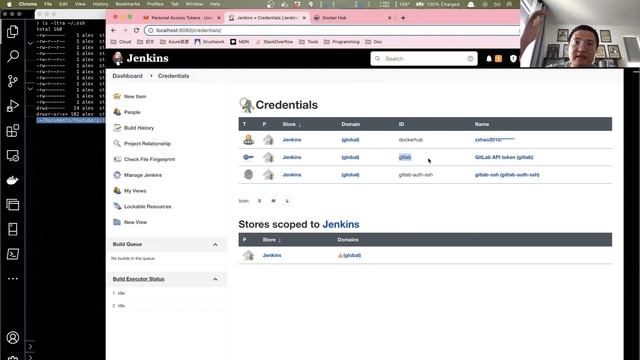The width and height of the screenshot is (640, 360).
Task: Open Chrome History menu
Action: pyautogui.click(x=100, y=4)
